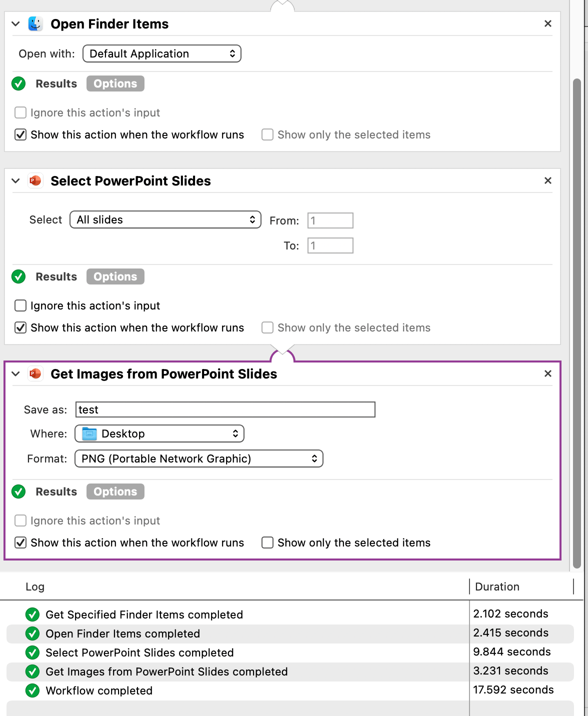The width and height of the screenshot is (588, 716).
Task: Click the 2.102 seconds duration value
Action: pos(511,613)
